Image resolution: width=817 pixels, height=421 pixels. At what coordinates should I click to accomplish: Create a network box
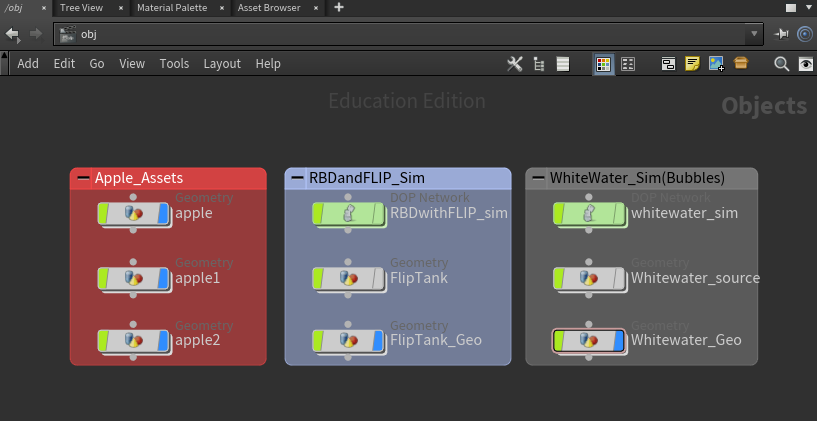pos(668,64)
